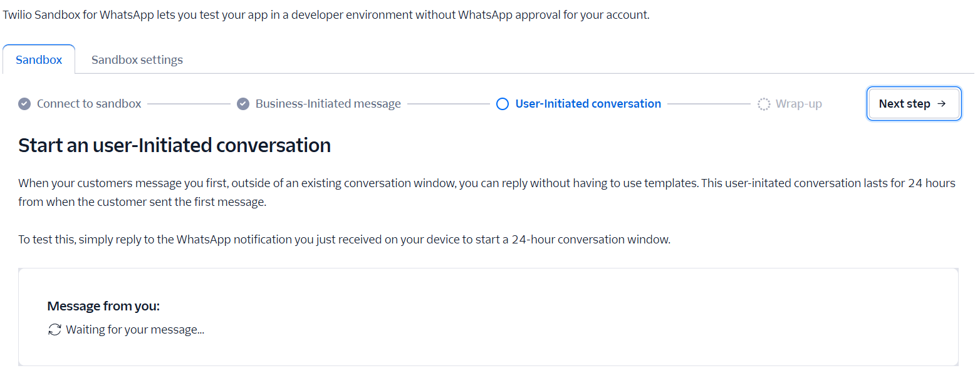Screen dimensions: 980x383
Task: Click the 'To test this, simply reply' instruction
Action: (345, 240)
